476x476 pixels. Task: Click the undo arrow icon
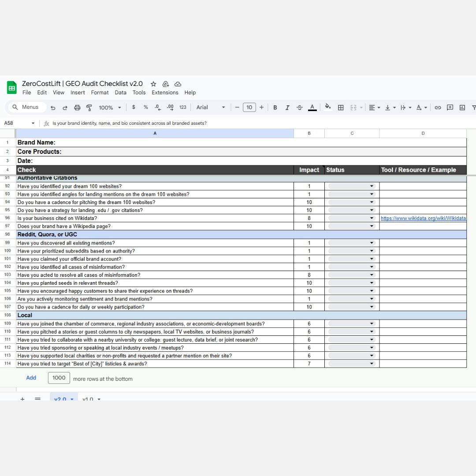click(x=53, y=108)
